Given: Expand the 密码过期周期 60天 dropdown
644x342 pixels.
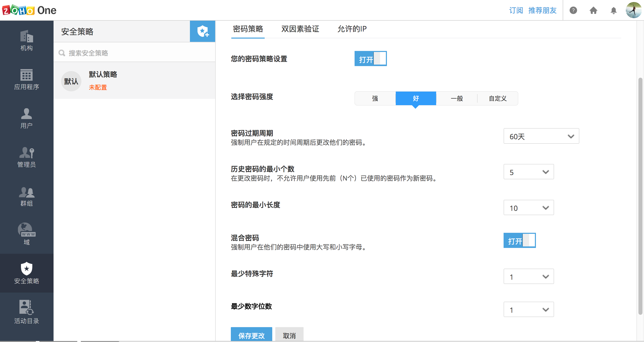Looking at the screenshot, I should tap(541, 136).
